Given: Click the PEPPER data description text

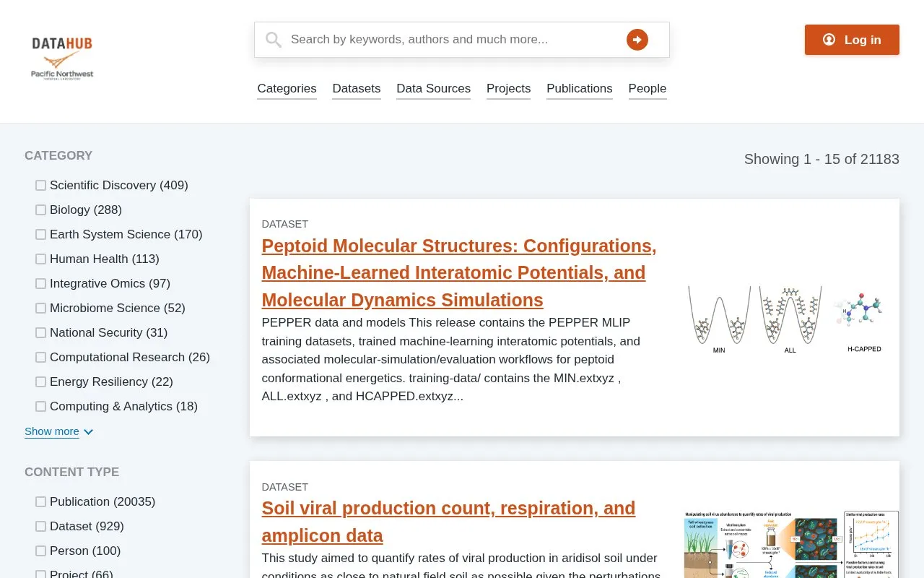Looking at the screenshot, I should coord(452,359).
